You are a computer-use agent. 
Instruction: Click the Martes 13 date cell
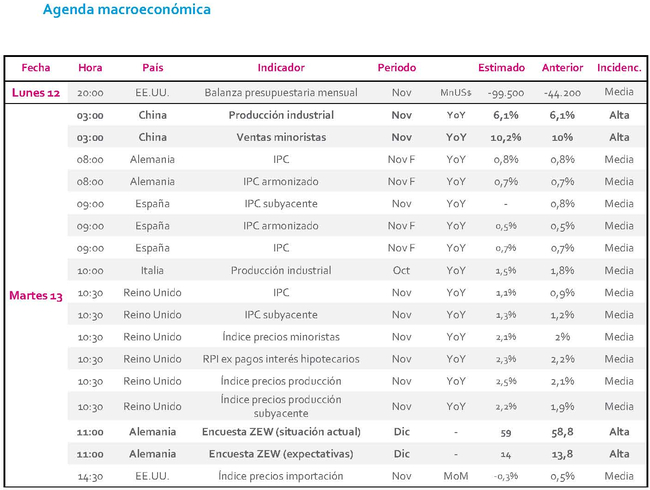click(35, 293)
